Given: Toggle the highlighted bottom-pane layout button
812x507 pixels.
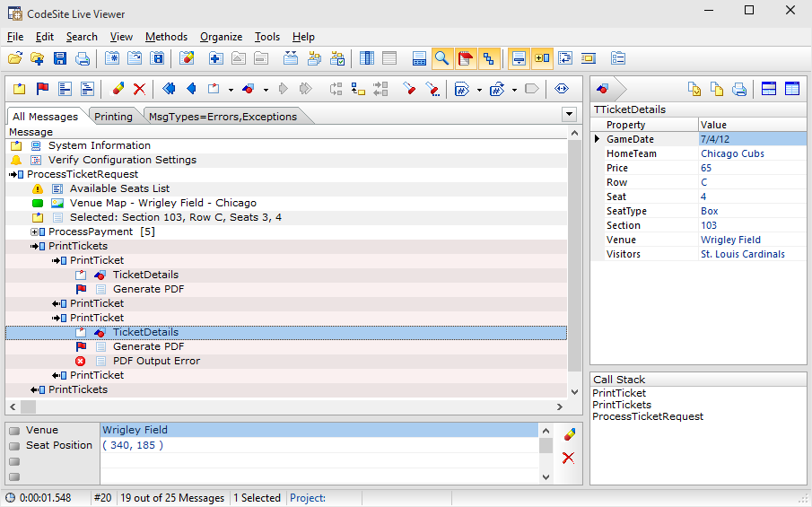Looking at the screenshot, I should pyautogui.click(x=519, y=58).
